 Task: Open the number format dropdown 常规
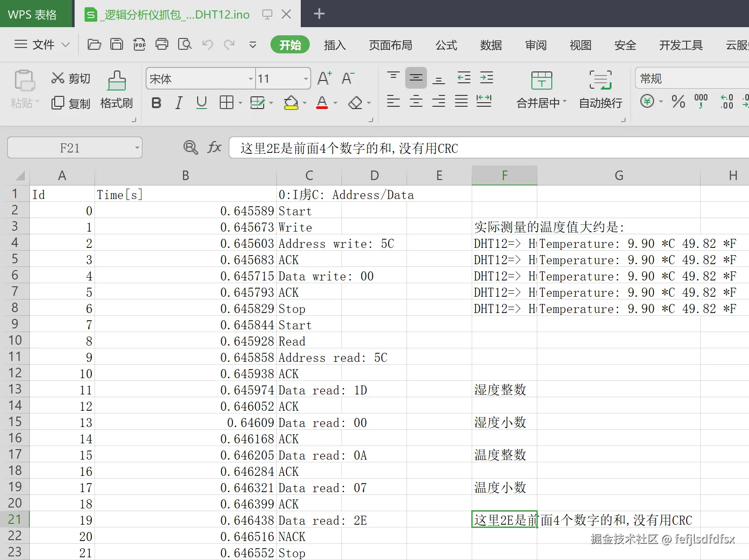pyautogui.click(x=692, y=78)
